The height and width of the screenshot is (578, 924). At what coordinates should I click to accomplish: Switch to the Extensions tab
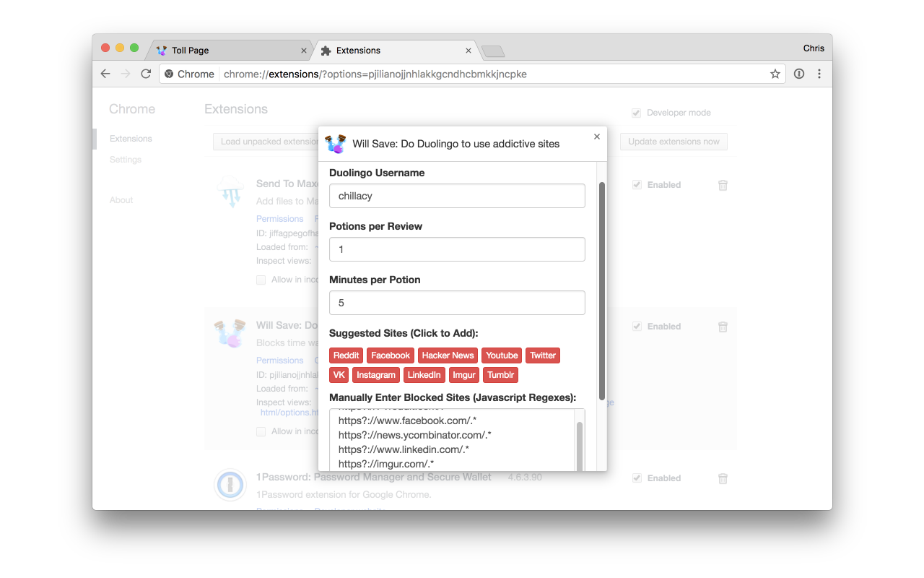[x=396, y=51]
